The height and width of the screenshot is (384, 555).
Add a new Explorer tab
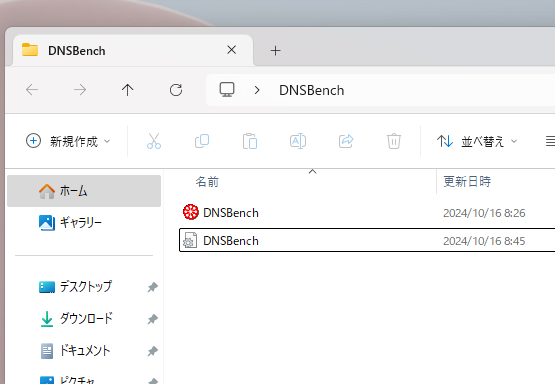coord(275,51)
